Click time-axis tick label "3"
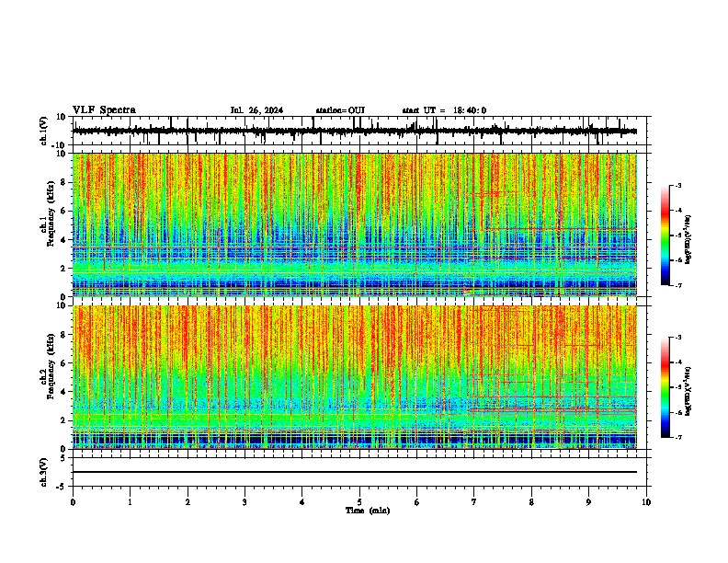Screen dimensions: 728x563 coord(245,502)
